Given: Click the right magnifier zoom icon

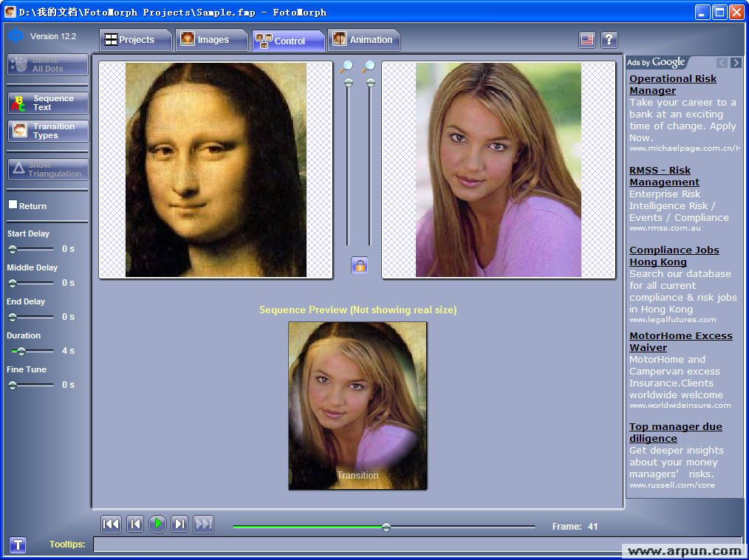Looking at the screenshot, I should pos(369,67).
